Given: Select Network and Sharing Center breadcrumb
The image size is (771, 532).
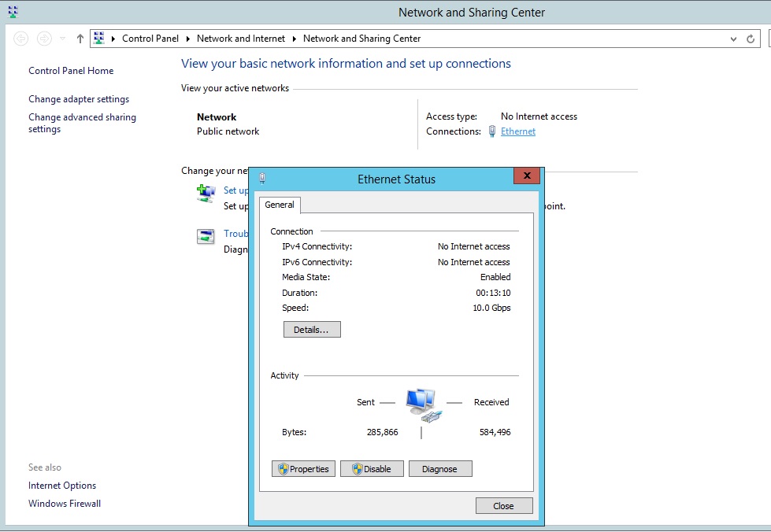Looking at the screenshot, I should [361, 39].
